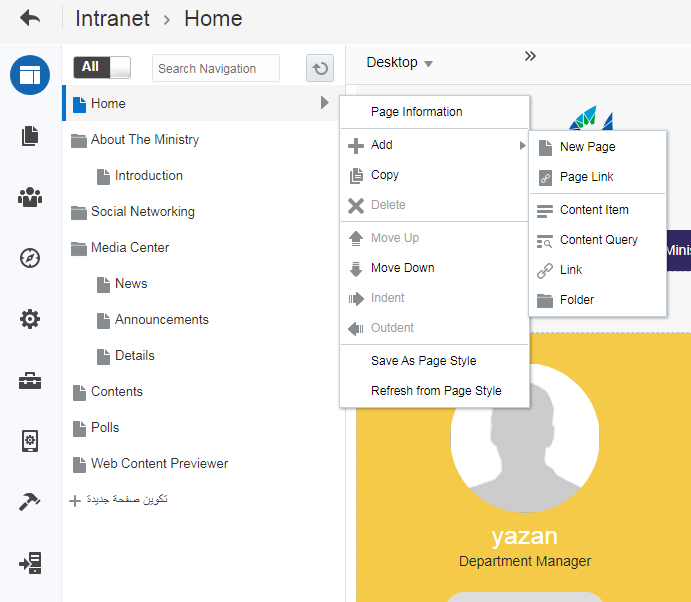Open the Desktop view dropdown
Image resolution: width=691 pixels, height=602 pixels.
coord(399,63)
